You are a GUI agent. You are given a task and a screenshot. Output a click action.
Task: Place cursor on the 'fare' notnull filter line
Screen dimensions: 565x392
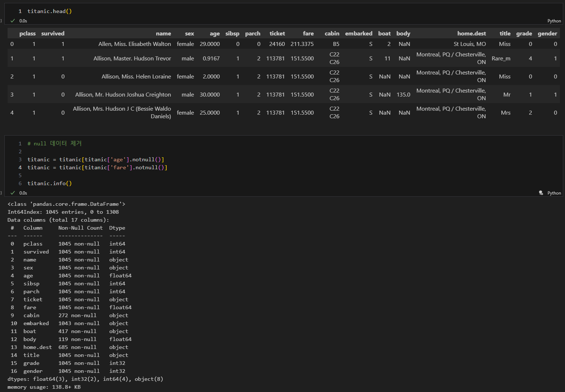click(97, 167)
